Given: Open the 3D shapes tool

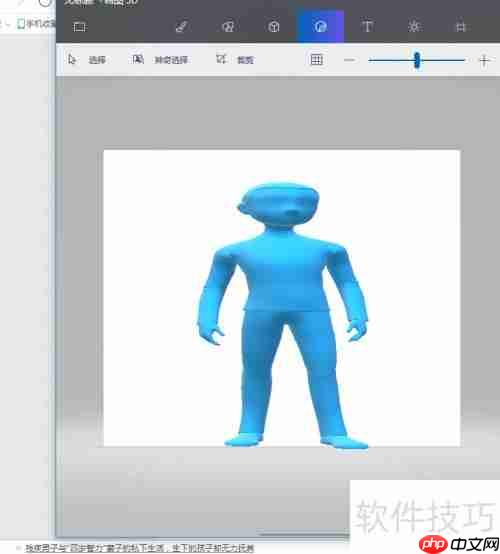Looking at the screenshot, I should tap(274, 27).
